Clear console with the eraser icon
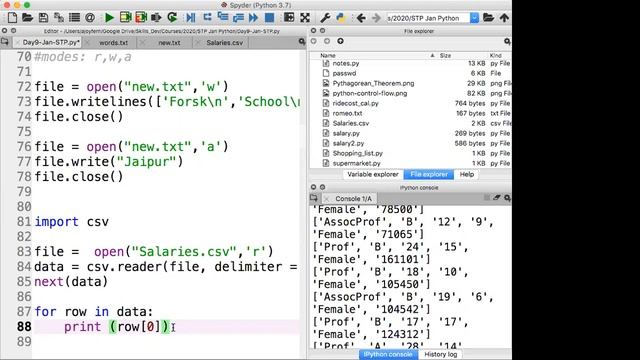This screenshot has width=640, height=360. [x=496, y=198]
